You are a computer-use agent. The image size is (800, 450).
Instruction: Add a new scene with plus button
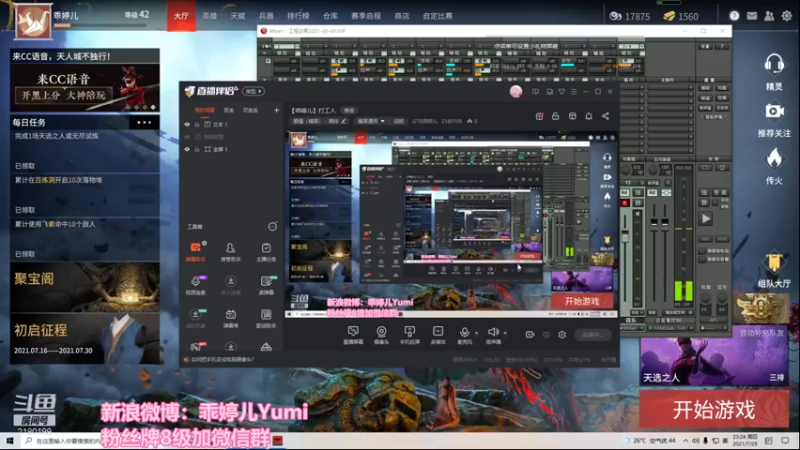click(x=277, y=110)
